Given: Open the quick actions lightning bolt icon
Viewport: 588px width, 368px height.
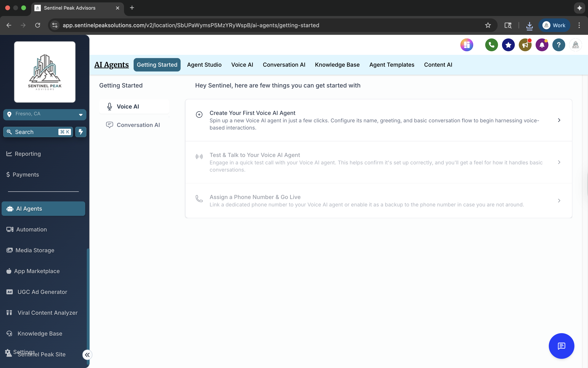Looking at the screenshot, I should pyautogui.click(x=80, y=132).
